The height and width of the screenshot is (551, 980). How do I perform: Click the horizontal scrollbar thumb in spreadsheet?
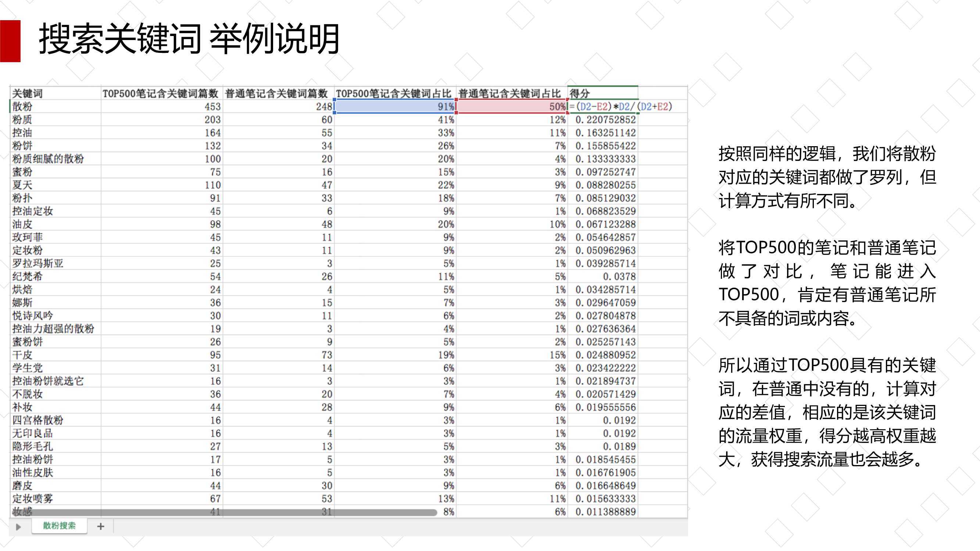[x=225, y=512]
